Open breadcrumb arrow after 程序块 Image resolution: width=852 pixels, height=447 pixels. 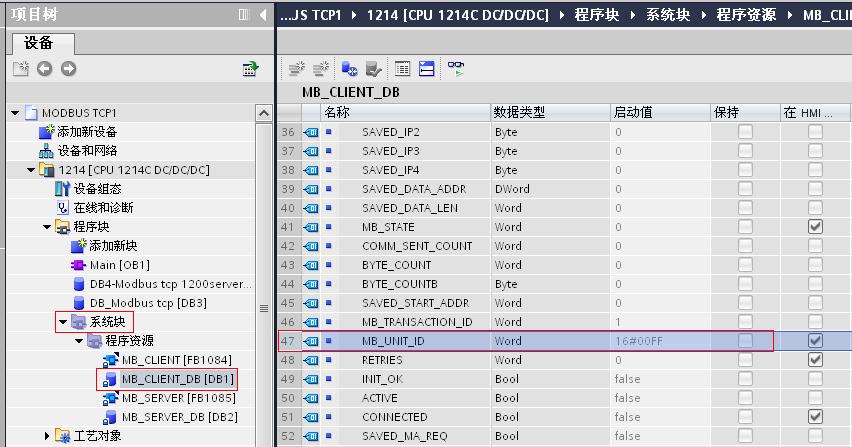click(x=632, y=15)
